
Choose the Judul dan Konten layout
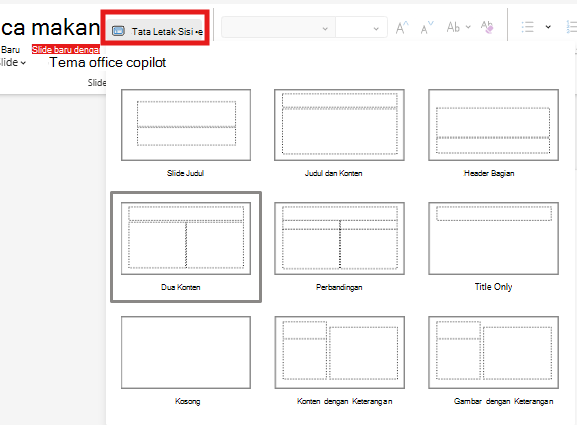pyautogui.click(x=339, y=125)
